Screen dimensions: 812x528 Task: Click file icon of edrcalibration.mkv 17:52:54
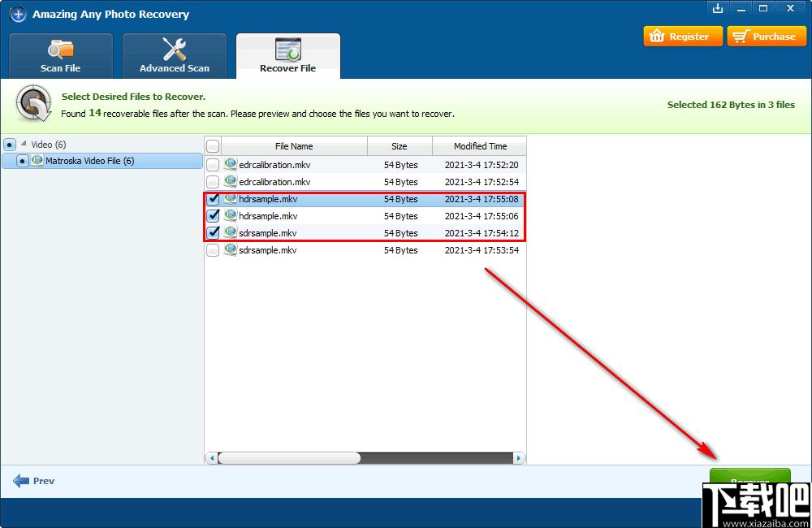point(230,181)
